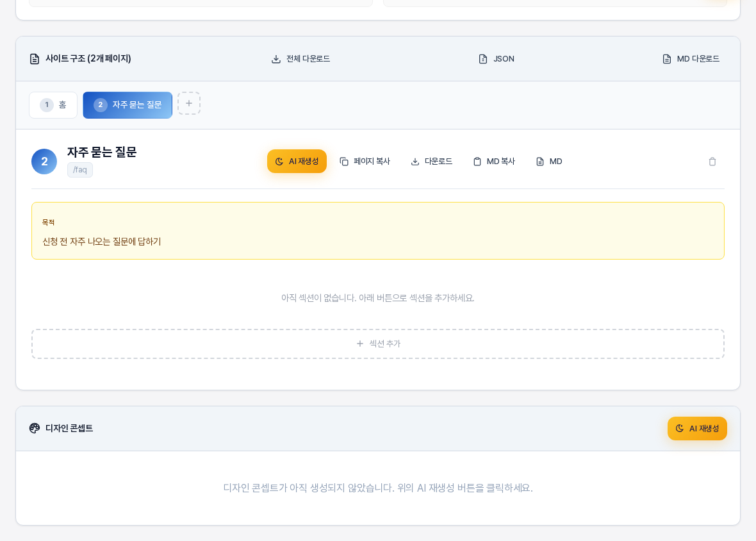Click the page MD document icon
The image size is (756, 541).
click(540, 162)
